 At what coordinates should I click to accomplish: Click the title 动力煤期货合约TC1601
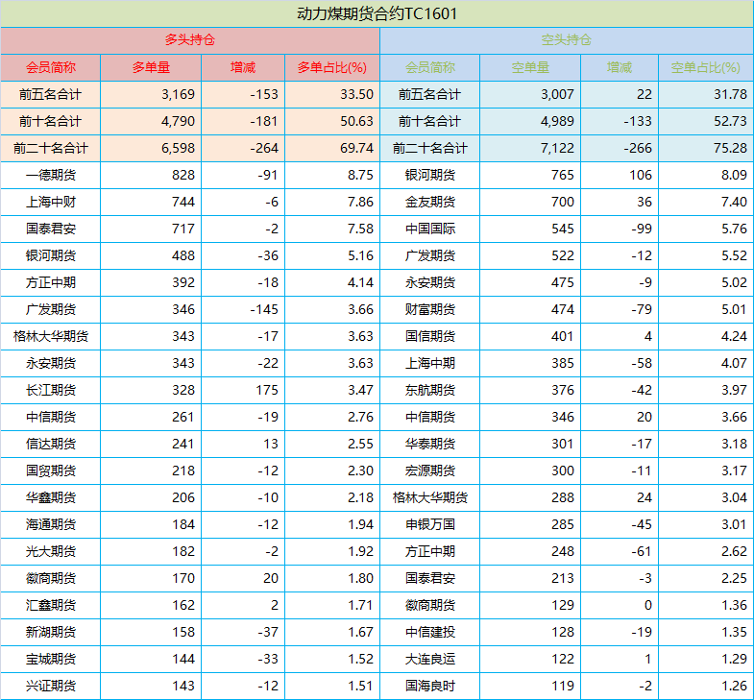(377, 13)
